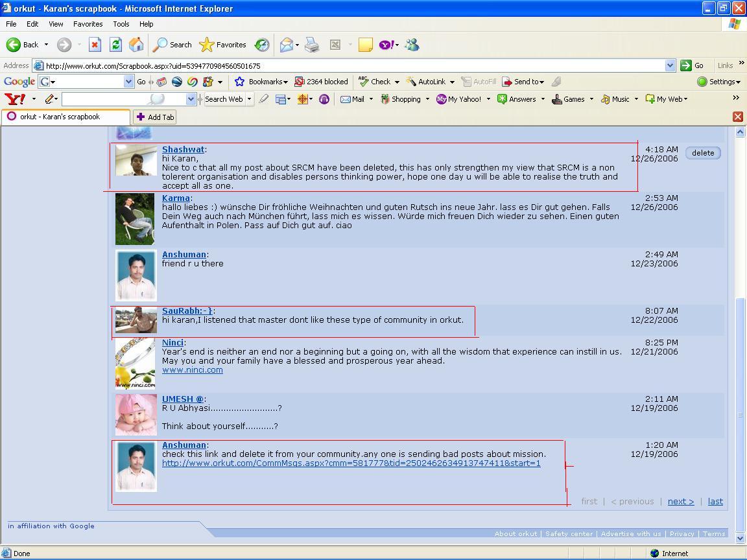Print the page with printer icon
The width and height of the screenshot is (747, 560).
[x=312, y=45]
